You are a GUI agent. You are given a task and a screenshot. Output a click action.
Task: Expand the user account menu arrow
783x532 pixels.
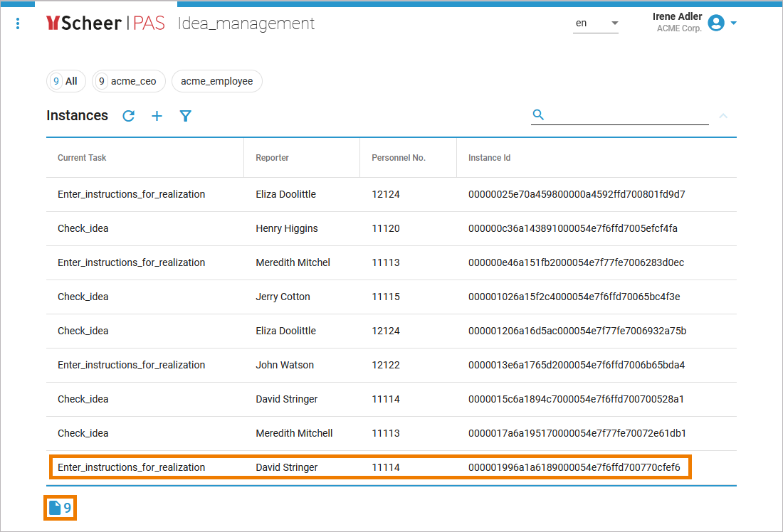coord(734,23)
